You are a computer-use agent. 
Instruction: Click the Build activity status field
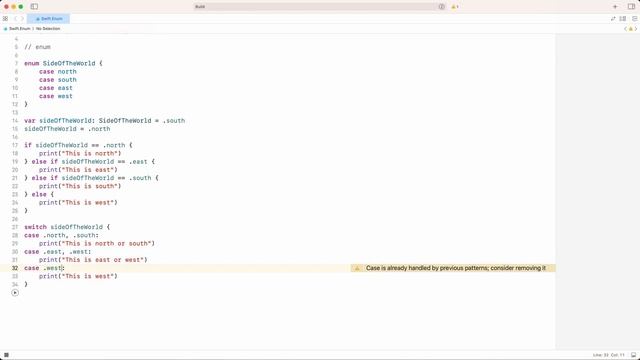[319, 7]
